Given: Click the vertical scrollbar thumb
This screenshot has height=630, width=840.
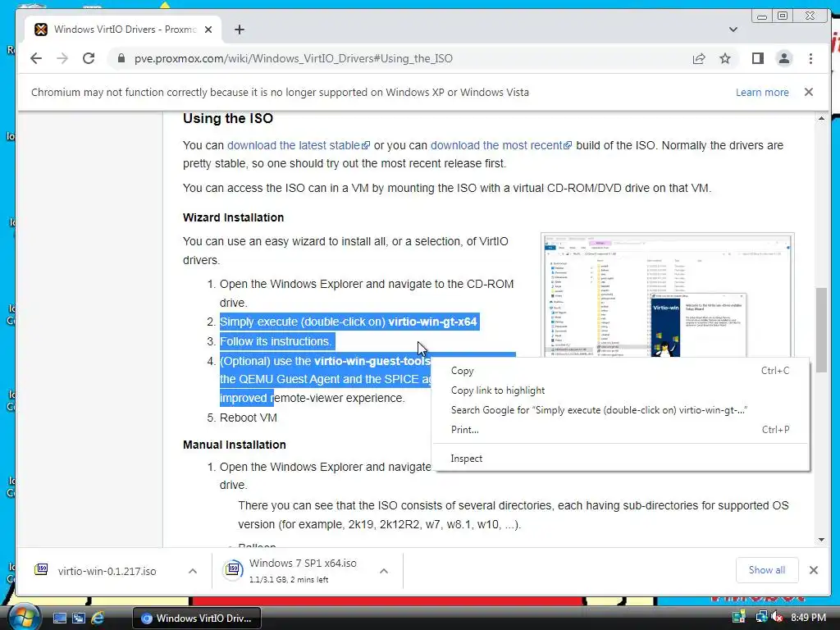Looking at the screenshot, I should [821, 330].
